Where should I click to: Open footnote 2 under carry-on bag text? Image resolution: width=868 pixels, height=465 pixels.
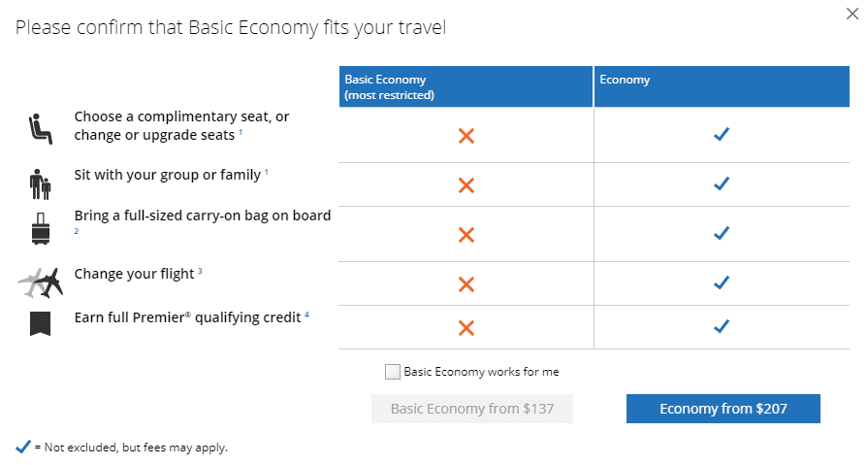[x=77, y=231]
